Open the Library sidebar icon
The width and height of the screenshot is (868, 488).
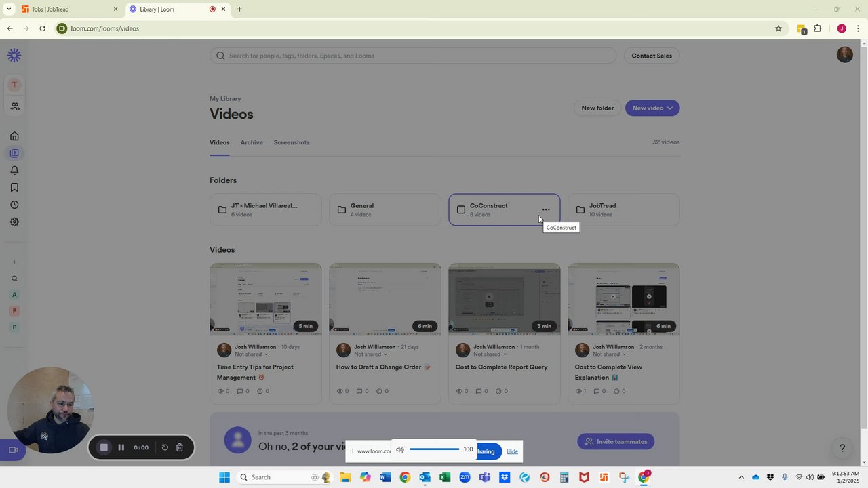point(14,153)
